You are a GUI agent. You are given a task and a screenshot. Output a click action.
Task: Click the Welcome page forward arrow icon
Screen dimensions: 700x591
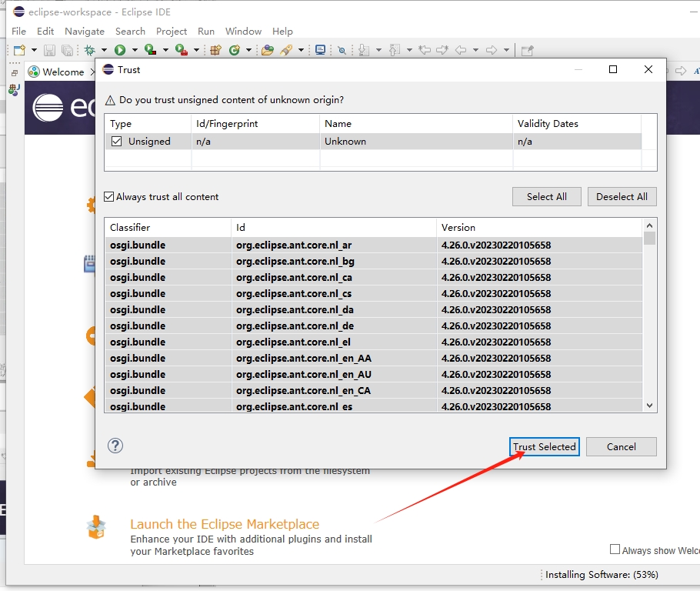tap(681, 71)
